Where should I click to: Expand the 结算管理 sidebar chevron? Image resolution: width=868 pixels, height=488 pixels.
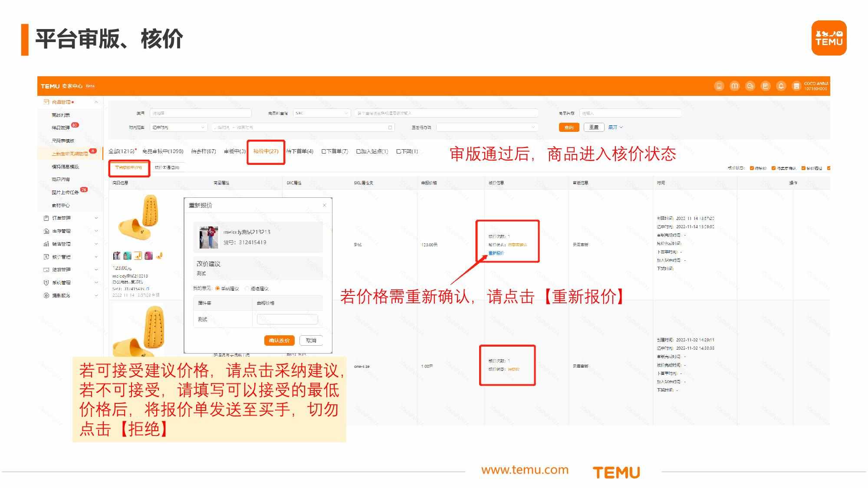tap(96, 269)
